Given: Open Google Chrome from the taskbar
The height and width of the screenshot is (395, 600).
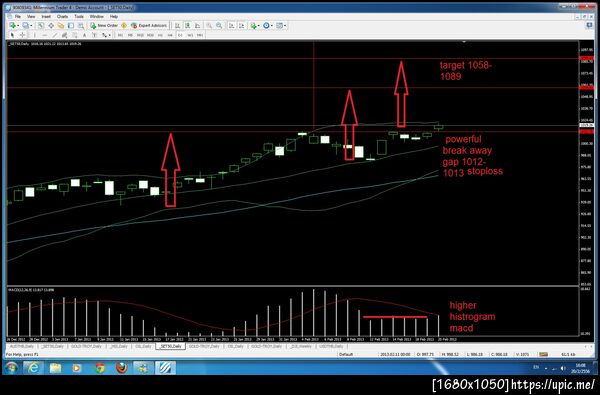Looking at the screenshot, I should [x=100, y=368].
